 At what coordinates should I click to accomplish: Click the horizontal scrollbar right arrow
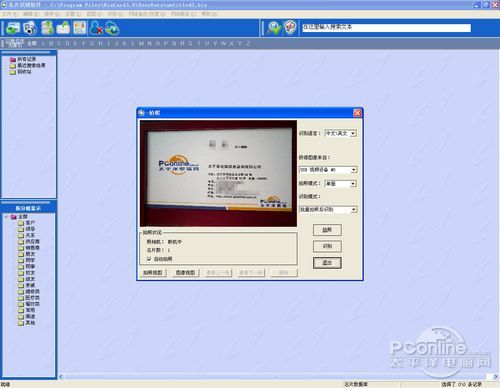(x=496, y=377)
